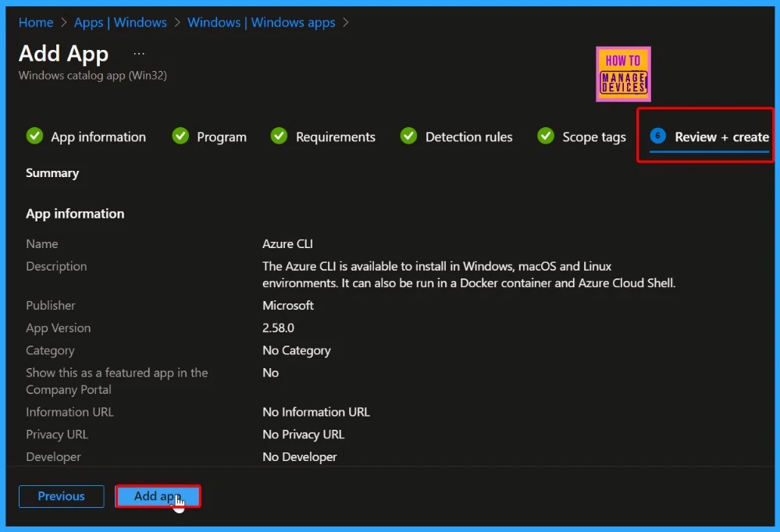Click the Previous button
Screen dimensions: 780x532
61,496
